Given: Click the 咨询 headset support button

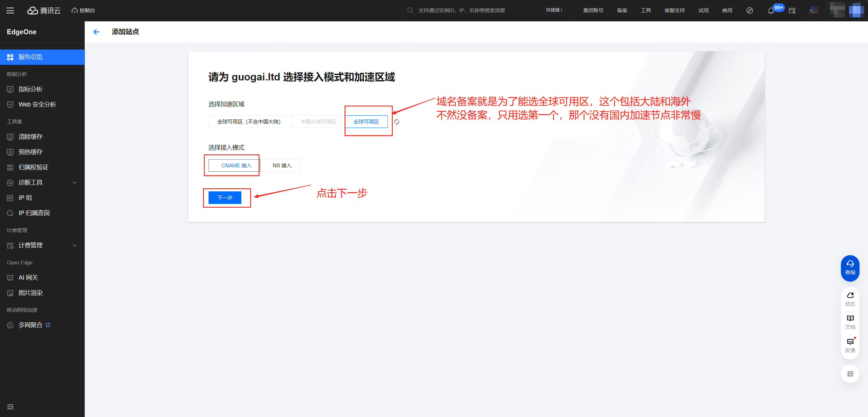Looking at the screenshot, I should [850, 268].
